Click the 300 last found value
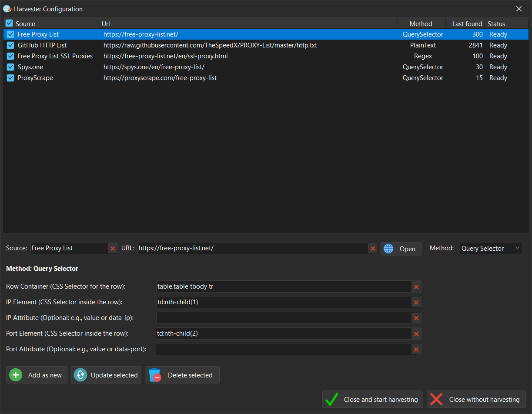The height and width of the screenshot is (414, 532). coord(477,34)
